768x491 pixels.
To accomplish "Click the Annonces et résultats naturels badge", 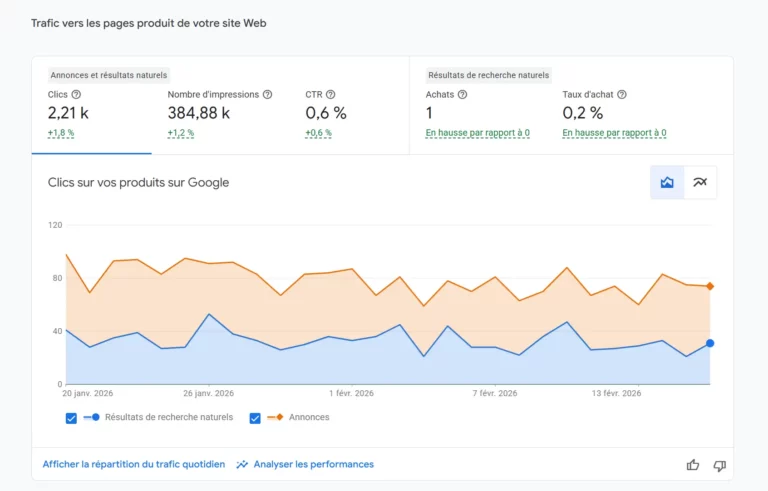I will point(109,75).
